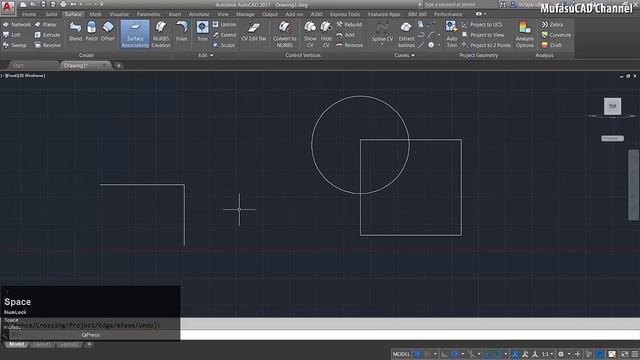Image resolution: width=640 pixels, height=360 pixels.
Task: Open the Spline CV dropdown arrow
Action: click(x=382, y=44)
